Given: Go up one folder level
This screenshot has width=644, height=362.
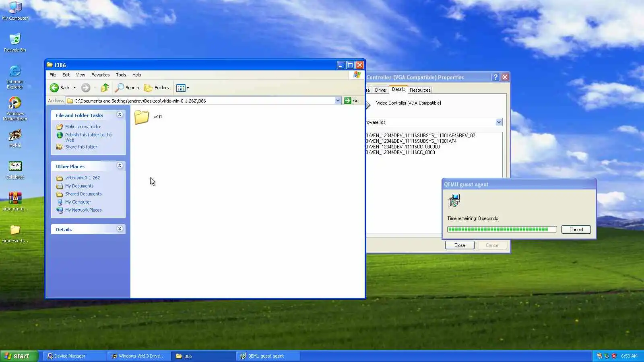Looking at the screenshot, I should (105, 88).
